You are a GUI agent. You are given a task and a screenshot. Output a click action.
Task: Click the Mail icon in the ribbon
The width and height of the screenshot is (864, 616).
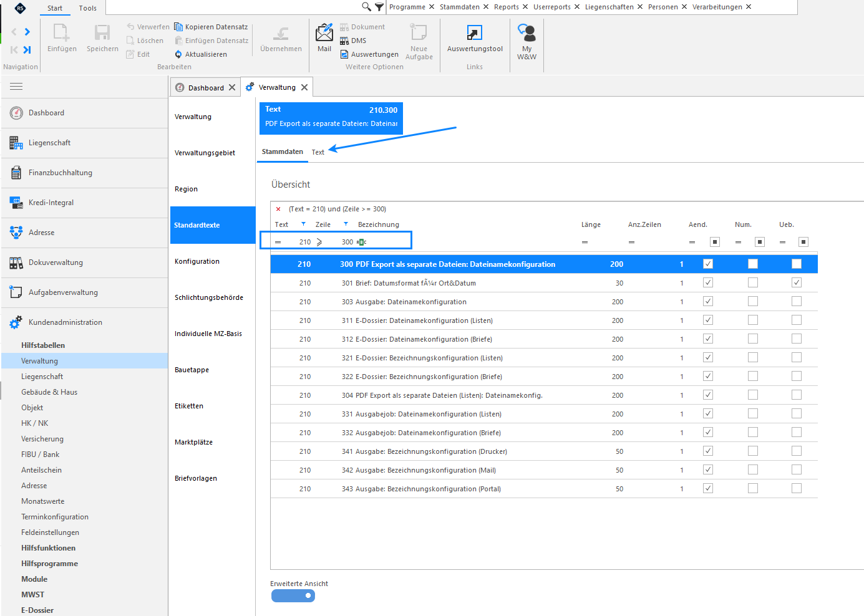(324, 32)
